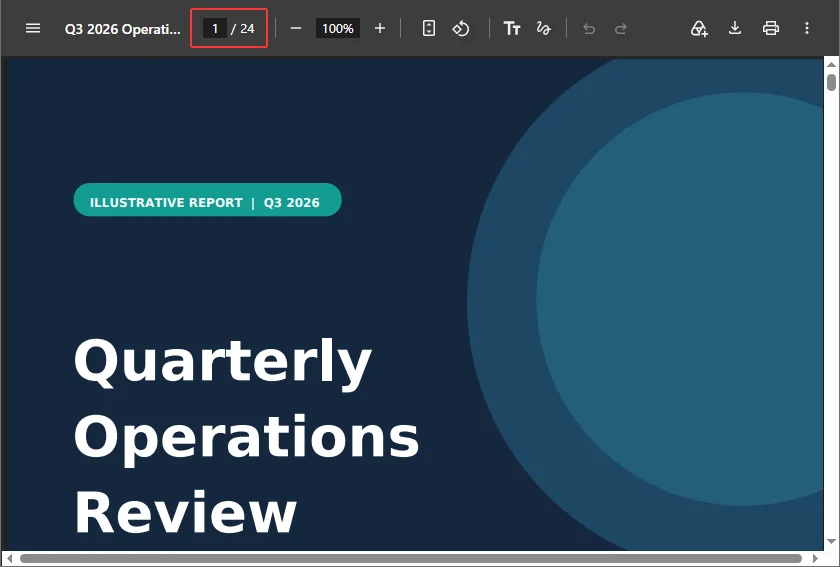Image resolution: width=840 pixels, height=567 pixels.
Task: Click the horizontal scrollbar left arrow
Action: (x=9, y=558)
